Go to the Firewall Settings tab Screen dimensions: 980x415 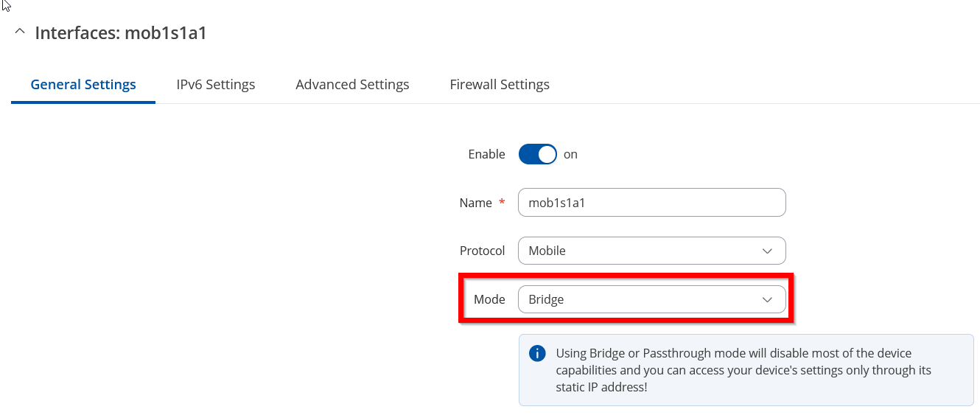pos(500,84)
